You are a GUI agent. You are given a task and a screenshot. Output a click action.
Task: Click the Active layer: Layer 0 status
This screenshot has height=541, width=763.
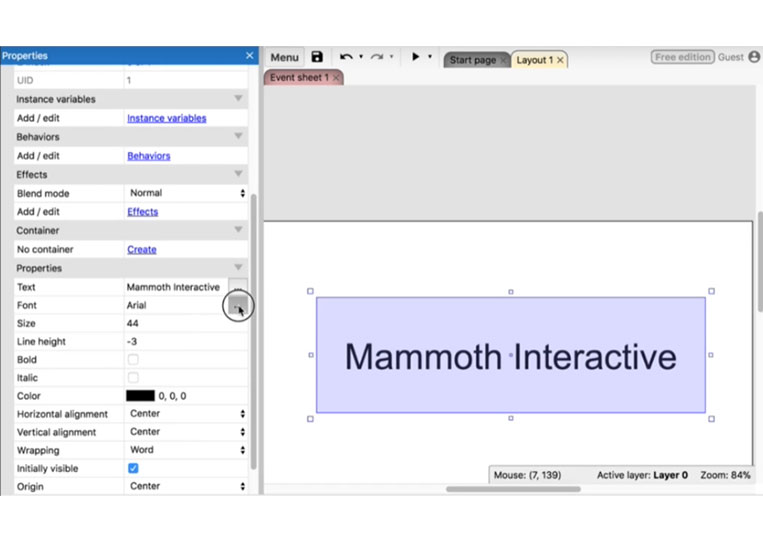(x=642, y=475)
